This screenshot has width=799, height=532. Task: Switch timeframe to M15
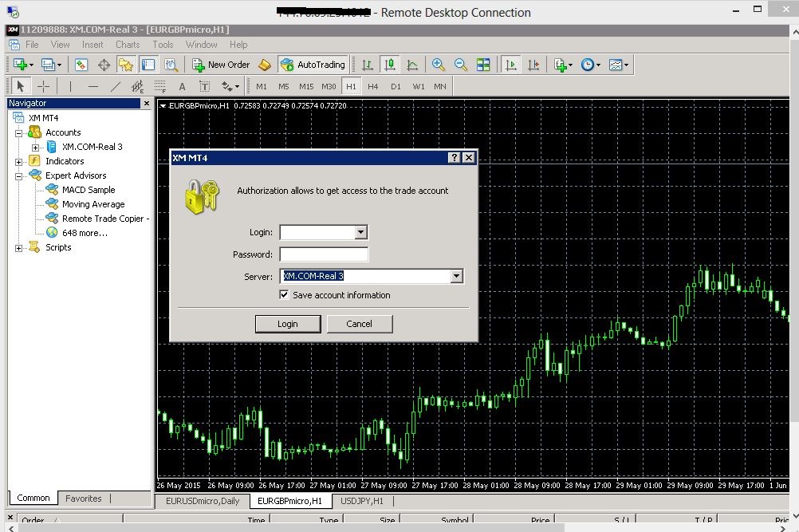pyautogui.click(x=306, y=87)
